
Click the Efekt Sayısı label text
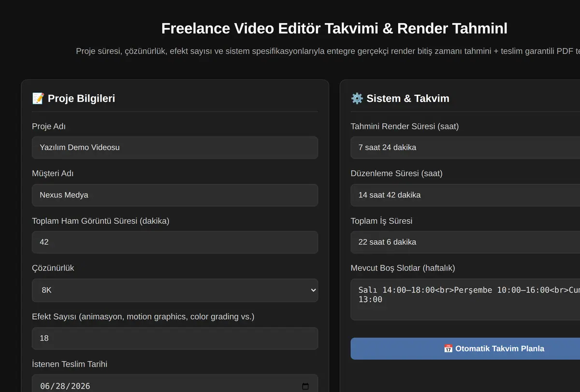(143, 317)
